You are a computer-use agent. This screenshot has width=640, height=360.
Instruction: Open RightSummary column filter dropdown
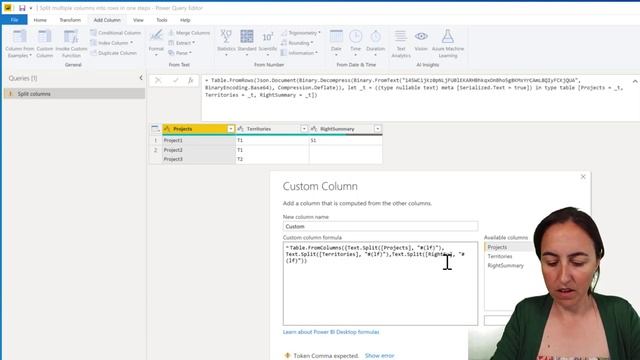[377, 129]
